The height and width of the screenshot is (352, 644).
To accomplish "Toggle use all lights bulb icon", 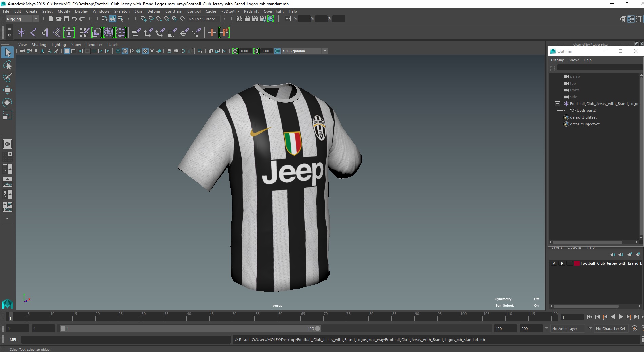I will tap(152, 51).
